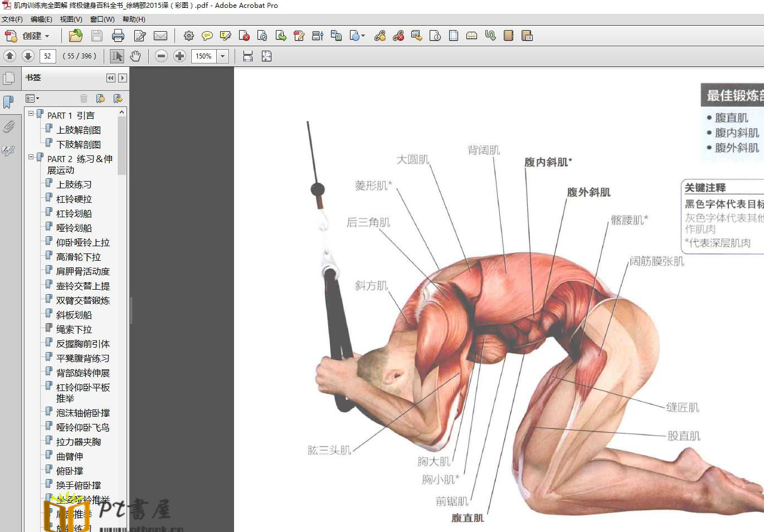Jump to 下肢解剖图 bookmark
The height and width of the screenshot is (532, 764).
click(x=79, y=144)
